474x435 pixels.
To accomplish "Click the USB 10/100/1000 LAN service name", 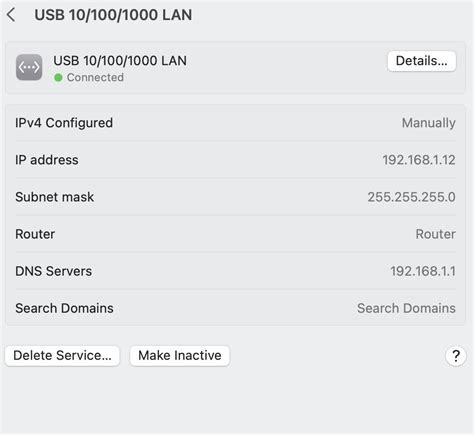I will [x=120, y=61].
